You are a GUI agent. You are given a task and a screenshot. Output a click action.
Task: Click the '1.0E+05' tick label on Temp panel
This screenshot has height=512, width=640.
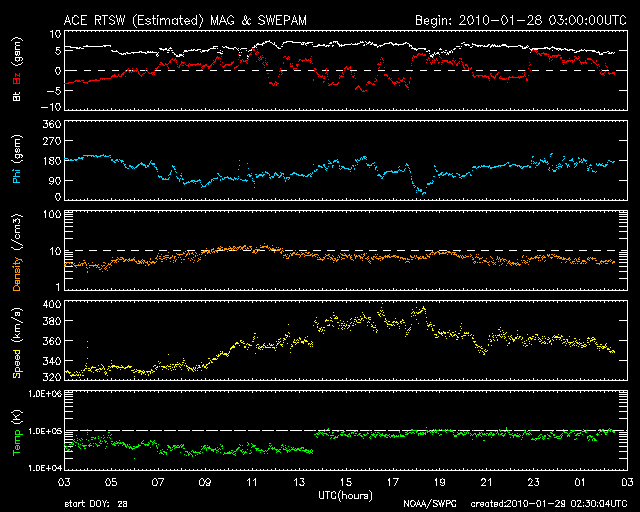(x=45, y=431)
